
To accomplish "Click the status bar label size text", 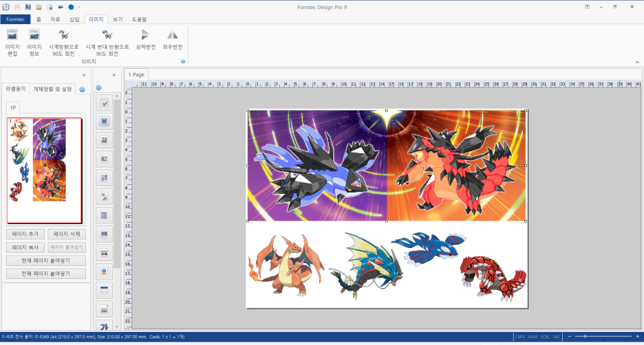I will point(94,337).
